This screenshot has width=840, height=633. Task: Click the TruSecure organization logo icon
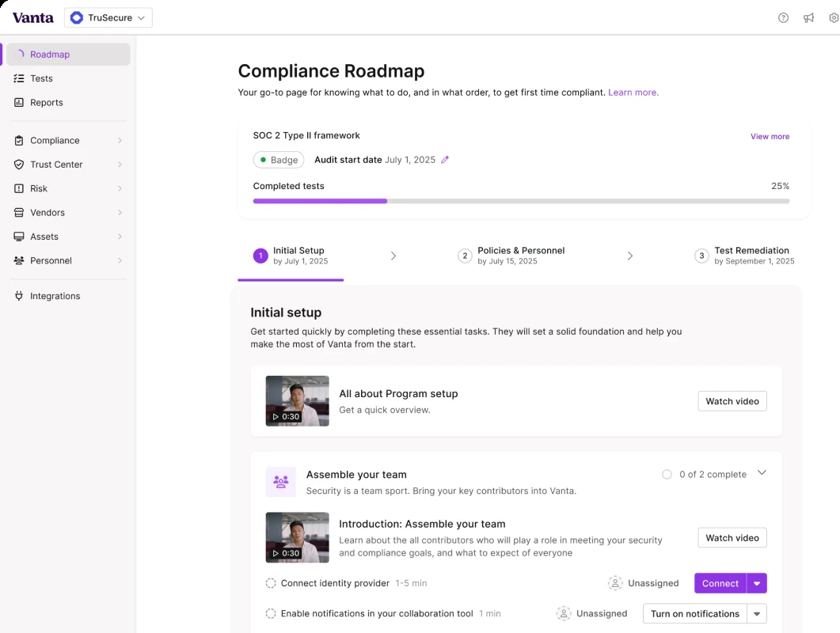[x=77, y=17]
